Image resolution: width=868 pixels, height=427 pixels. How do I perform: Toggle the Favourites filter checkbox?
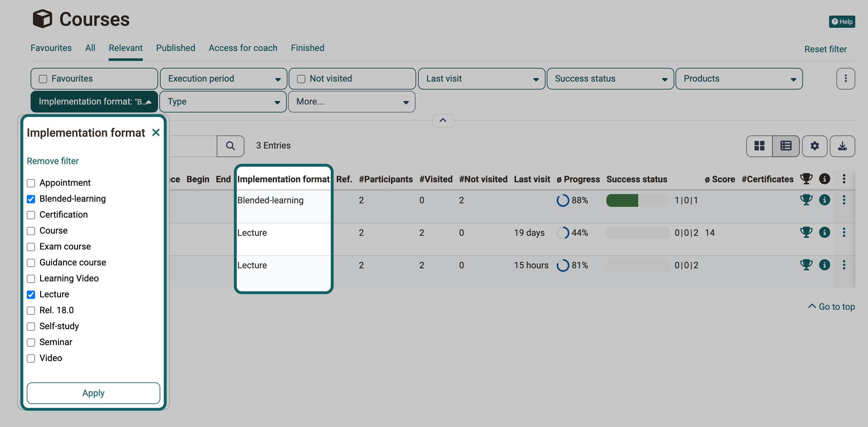click(43, 79)
